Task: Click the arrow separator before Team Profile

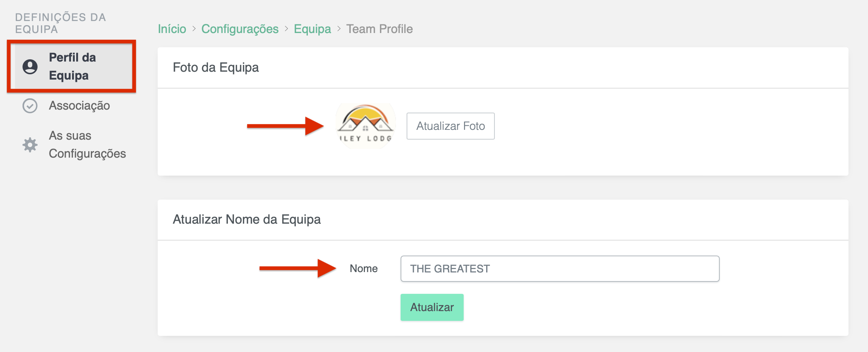Action: pyautogui.click(x=339, y=29)
